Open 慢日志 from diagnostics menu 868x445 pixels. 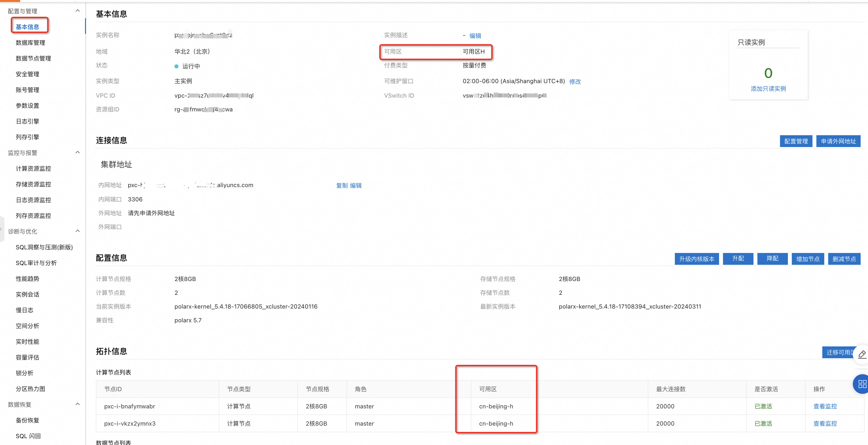click(24, 310)
